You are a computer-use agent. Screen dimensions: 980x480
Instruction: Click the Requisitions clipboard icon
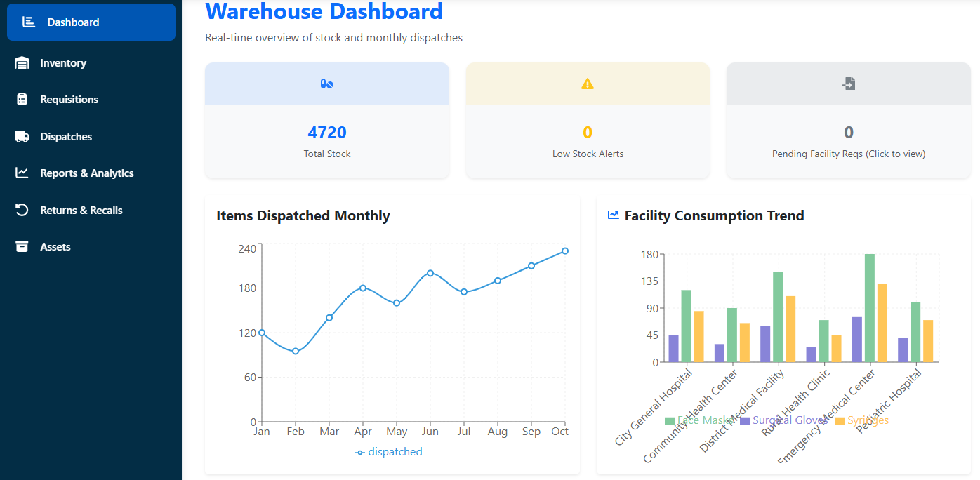[22, 100]
